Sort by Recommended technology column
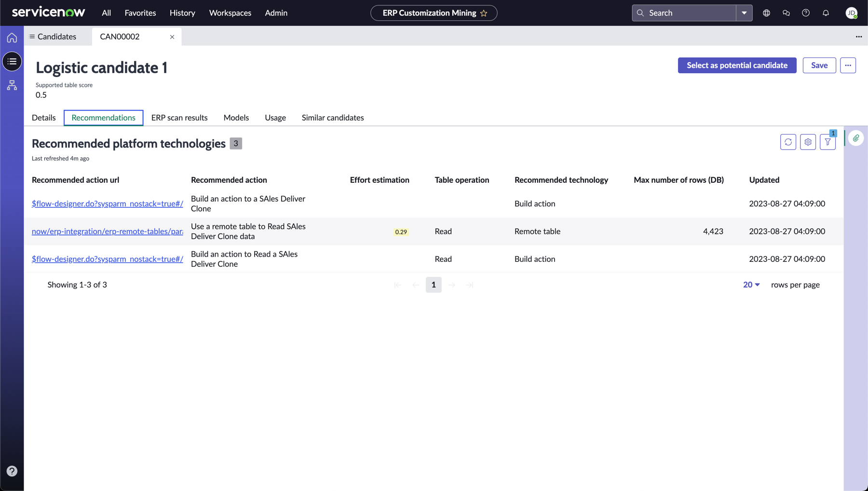 pyautogui.click(x=561, y=180)
